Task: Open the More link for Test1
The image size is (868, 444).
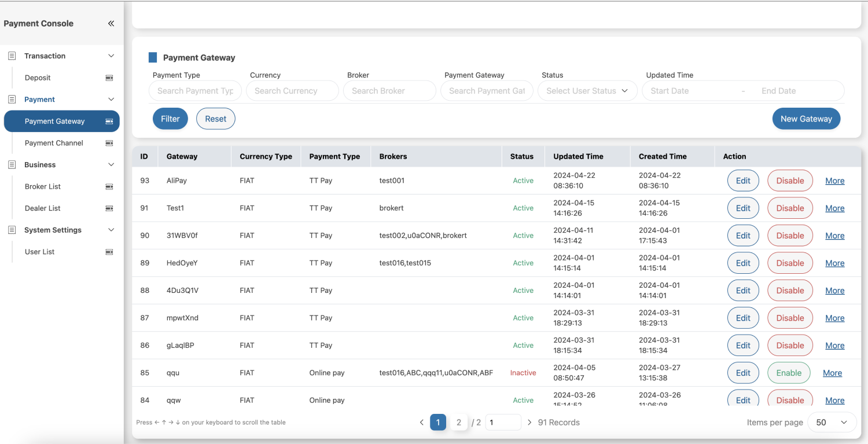Action: click(x=834, y=208)
